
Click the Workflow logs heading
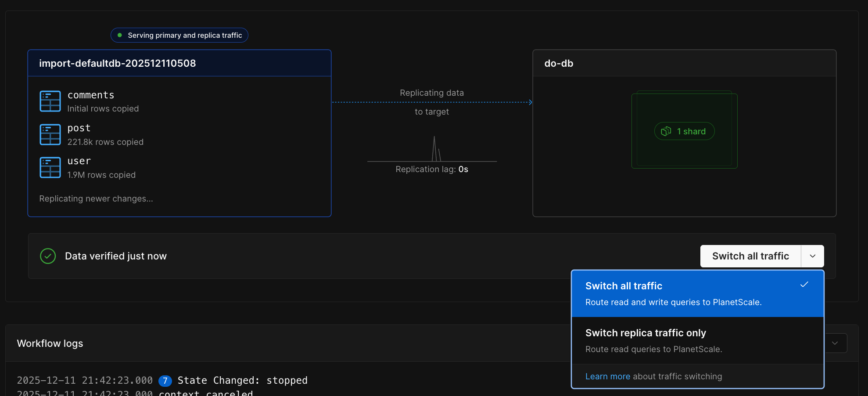coord(50,343)
